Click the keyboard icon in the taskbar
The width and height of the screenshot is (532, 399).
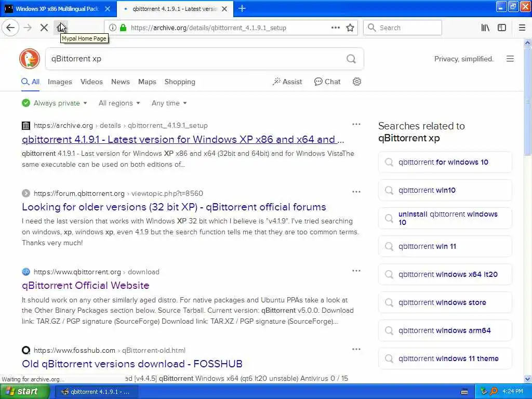(x=464, y=392)
